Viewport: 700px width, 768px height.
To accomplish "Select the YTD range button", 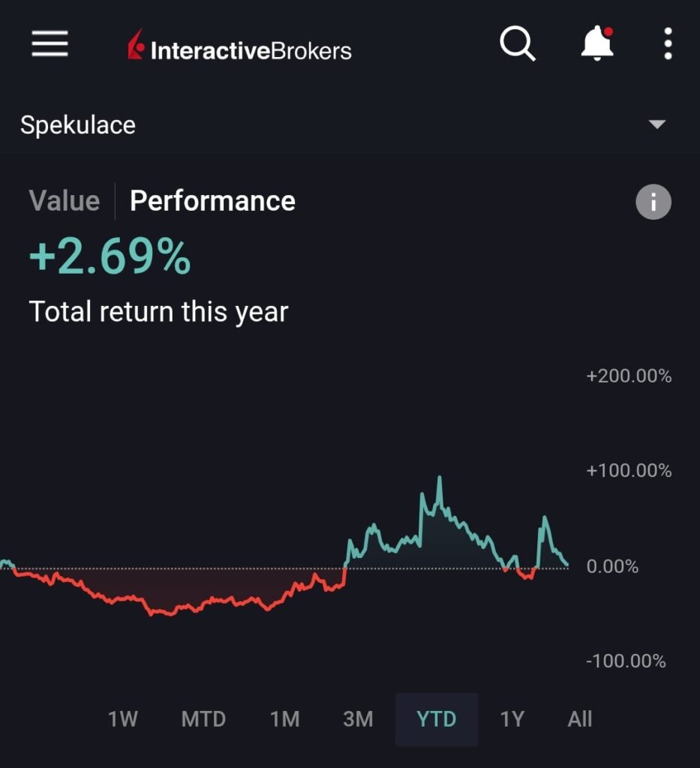I will pyautogui.click(x=437, y=719).
